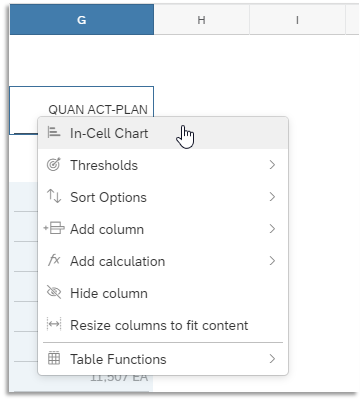Select column I header
Screen dimensions: 362x401
(297, 20)
